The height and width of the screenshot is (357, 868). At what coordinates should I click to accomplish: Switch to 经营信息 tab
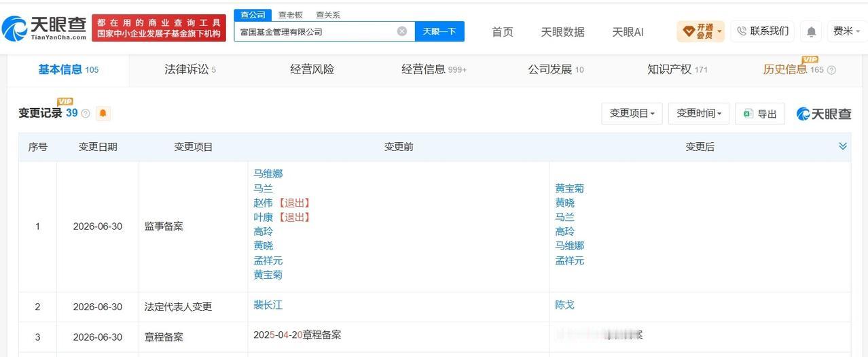(x=434, y=69)
